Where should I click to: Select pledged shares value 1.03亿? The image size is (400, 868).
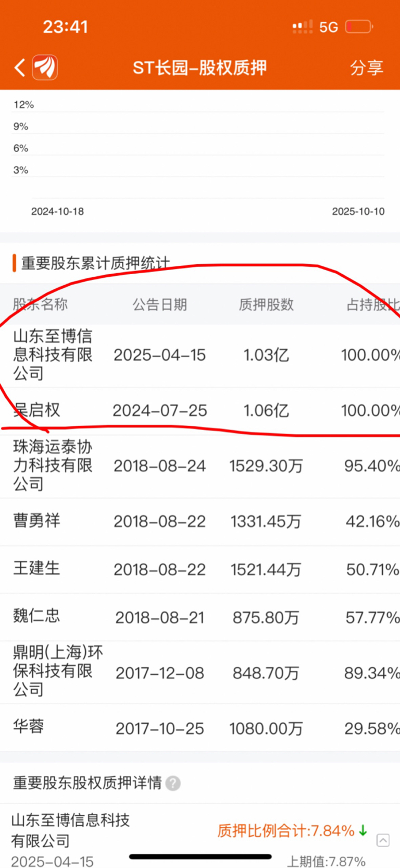coord(266,355)
